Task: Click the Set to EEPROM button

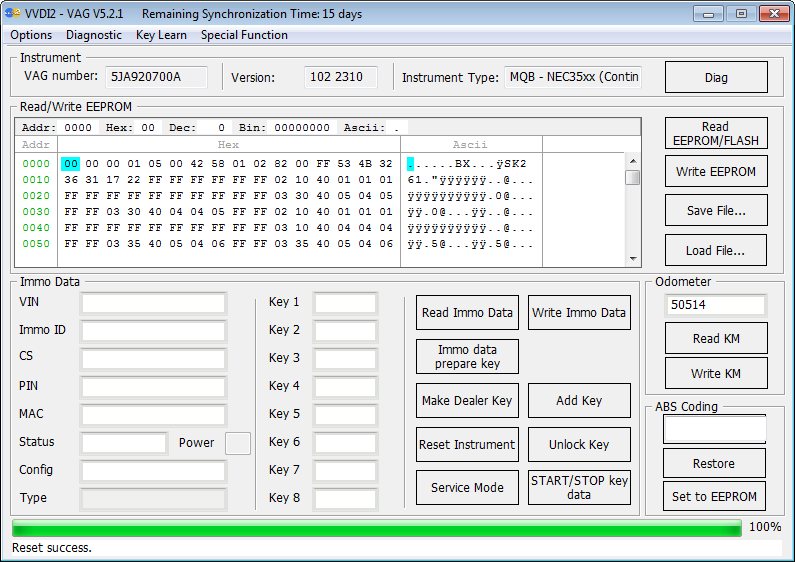Action: (714, 496)
